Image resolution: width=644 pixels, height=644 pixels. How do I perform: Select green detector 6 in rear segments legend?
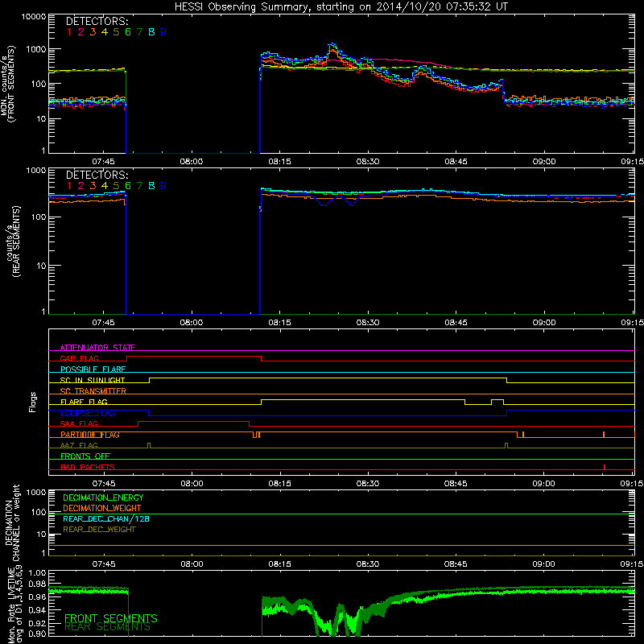click(128, 186)
